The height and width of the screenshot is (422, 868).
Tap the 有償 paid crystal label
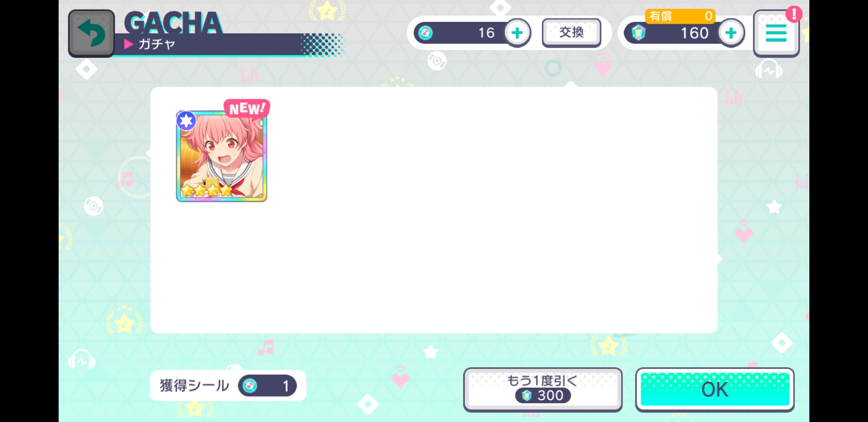pos(660,16)
